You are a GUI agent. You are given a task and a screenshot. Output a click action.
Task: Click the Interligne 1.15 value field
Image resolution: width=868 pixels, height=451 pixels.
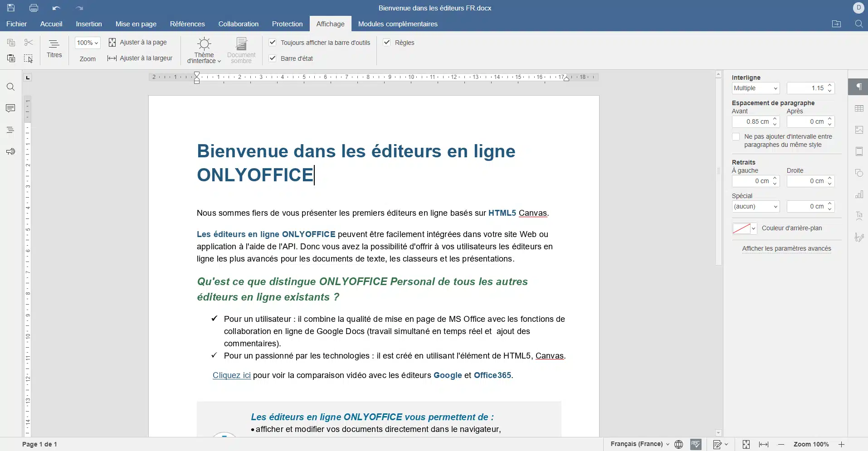pos(810,88)
